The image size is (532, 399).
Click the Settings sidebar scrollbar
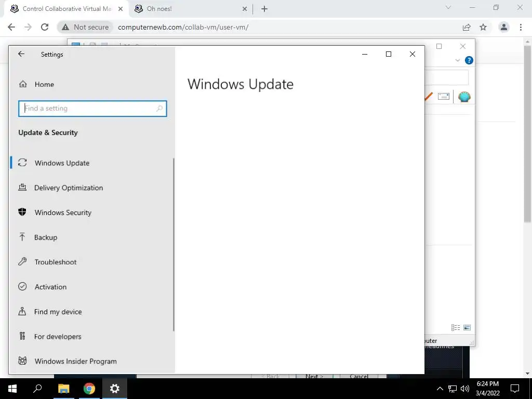point(174,244)
